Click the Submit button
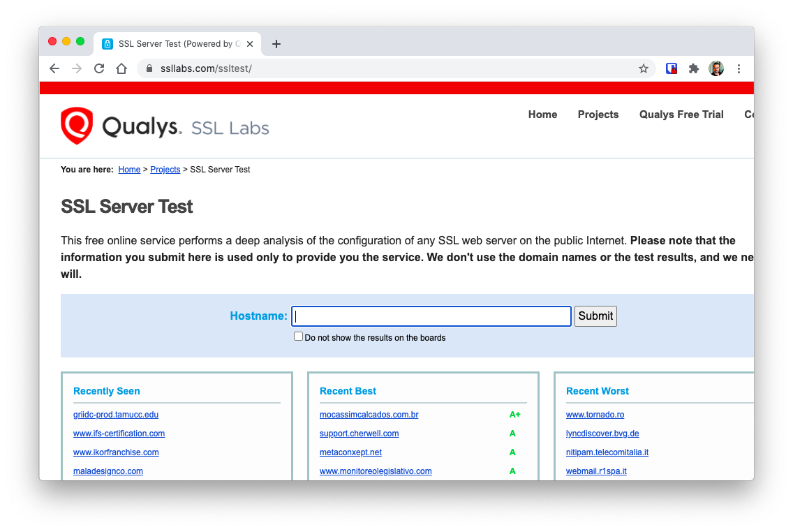 pos(595,316)
